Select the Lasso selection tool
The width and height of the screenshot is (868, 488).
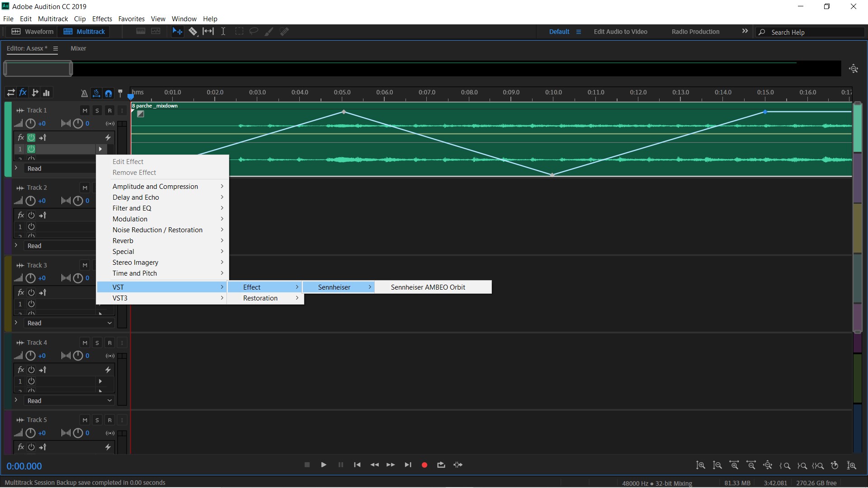254,31
